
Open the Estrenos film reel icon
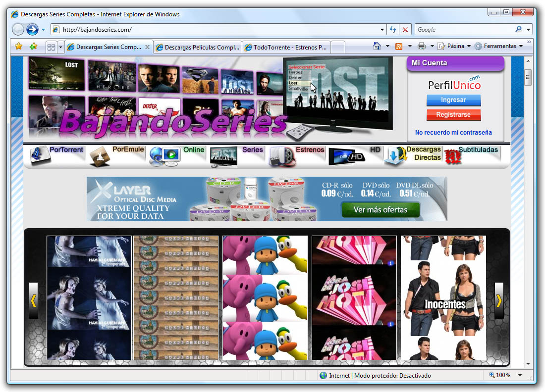point(282,156)
